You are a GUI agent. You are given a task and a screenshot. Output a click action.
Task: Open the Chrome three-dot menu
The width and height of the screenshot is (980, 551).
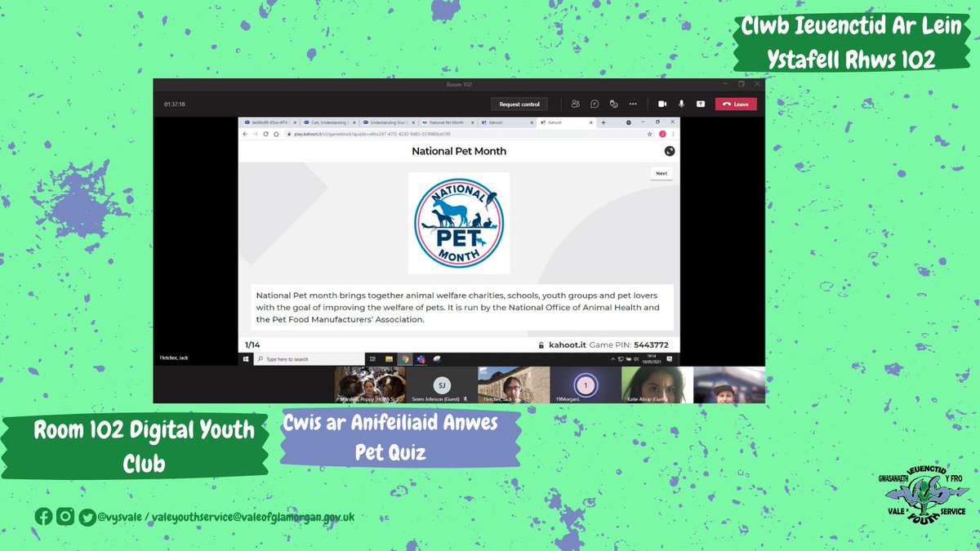[673, 133]
